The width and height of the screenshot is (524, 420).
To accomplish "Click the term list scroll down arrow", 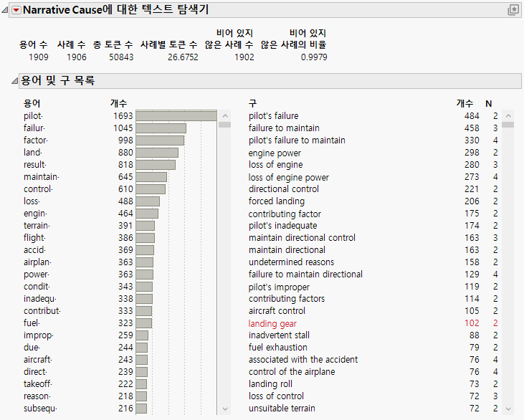I will pyautogui.click(x=225, y=409).
